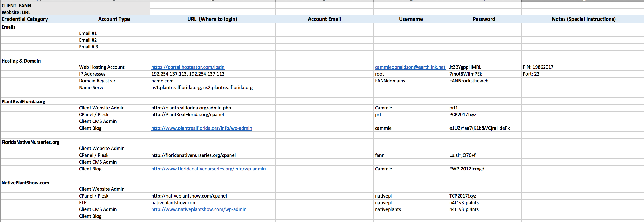Click the cell containing 'name.com'
Viewport: 644px width, 222px height.
point(162,81)
